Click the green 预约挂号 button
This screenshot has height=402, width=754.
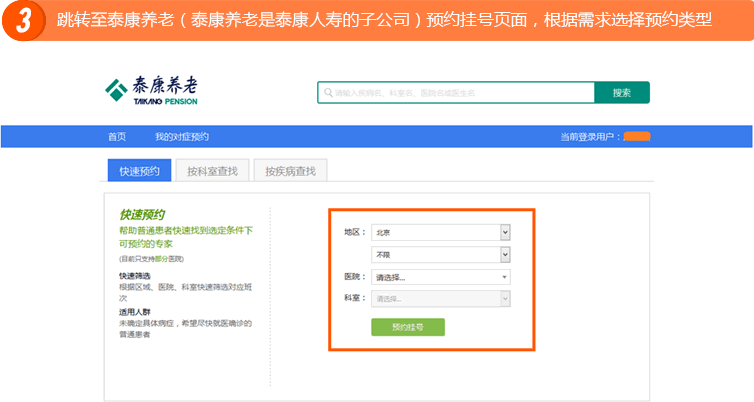click(x=408, y=327)
